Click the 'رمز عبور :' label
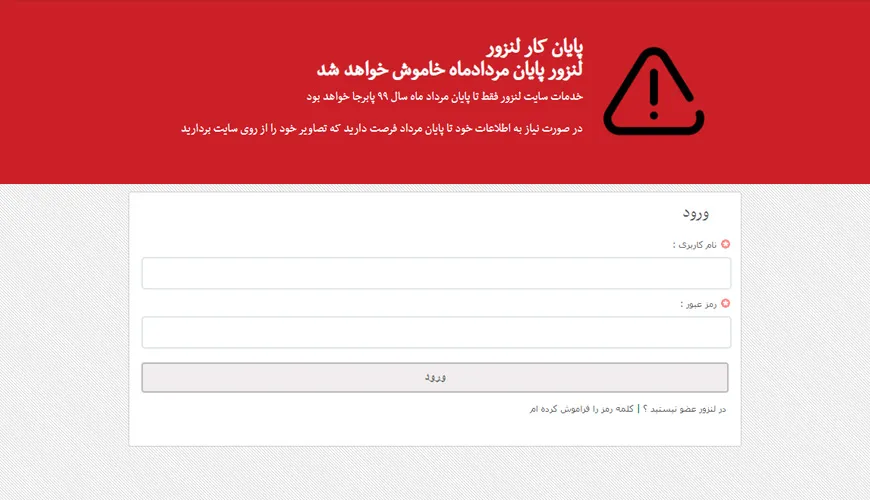Image resolution: width=870 pixels, height=500 pixels. [x=699, y=304]
